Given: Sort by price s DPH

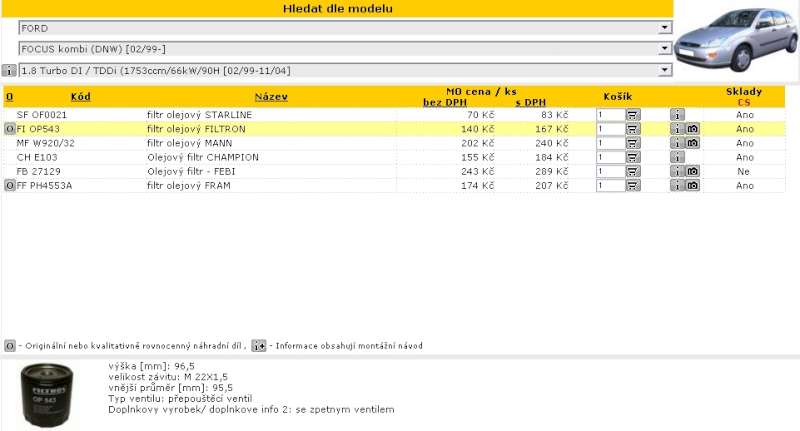Looking at the screenshot, I should pos(531,102).
